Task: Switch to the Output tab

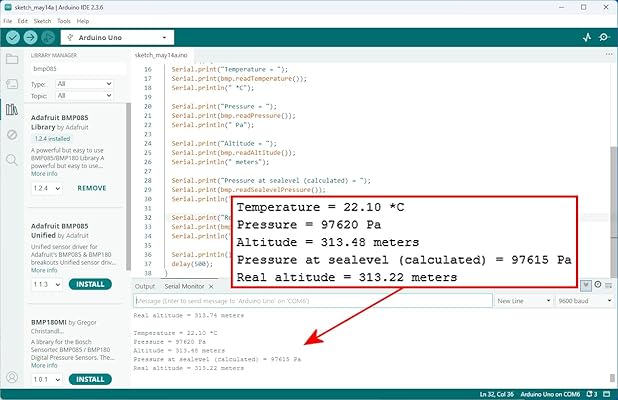Action: 145,287
